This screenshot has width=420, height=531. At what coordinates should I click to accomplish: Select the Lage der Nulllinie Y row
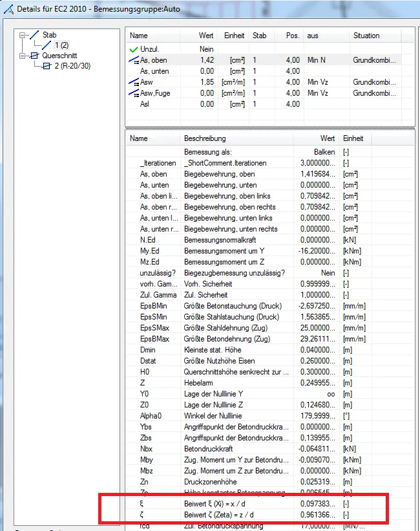(249, 394)
